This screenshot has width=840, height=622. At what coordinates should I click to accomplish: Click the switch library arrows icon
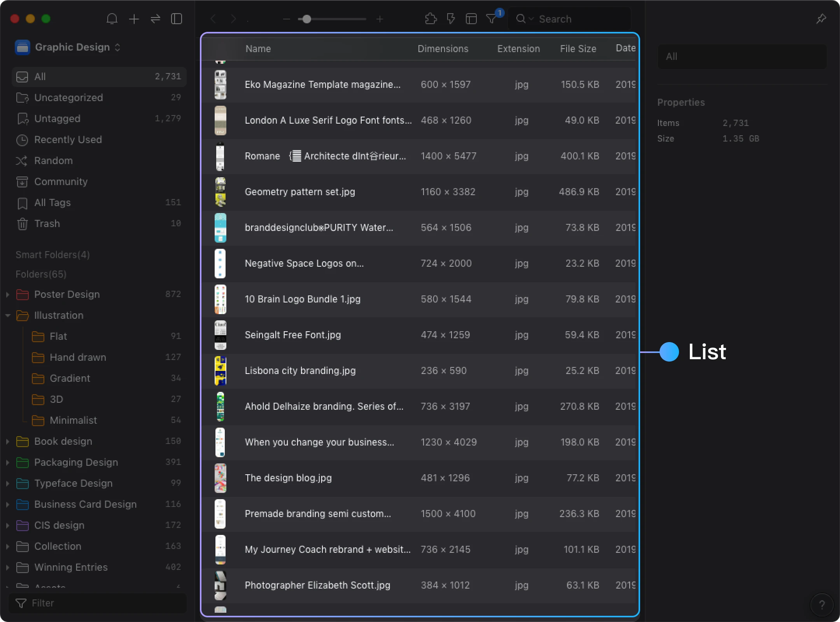[155, 19]
